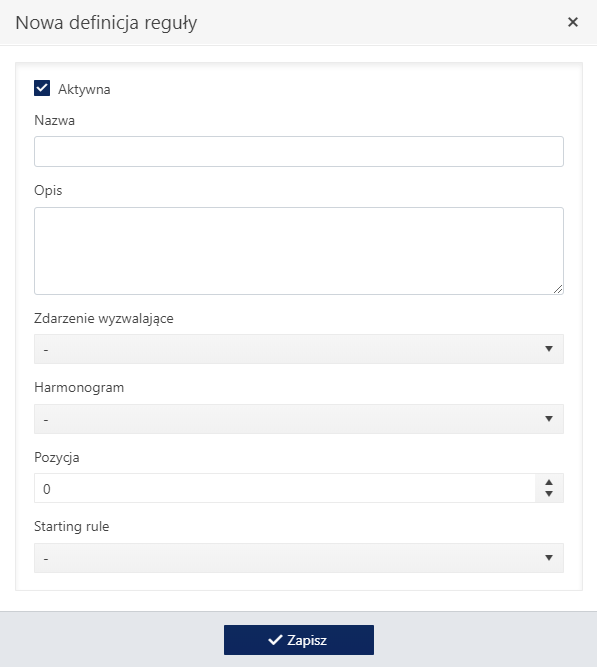
Task: Click the Nazwa field label
Action: [54, 120]
